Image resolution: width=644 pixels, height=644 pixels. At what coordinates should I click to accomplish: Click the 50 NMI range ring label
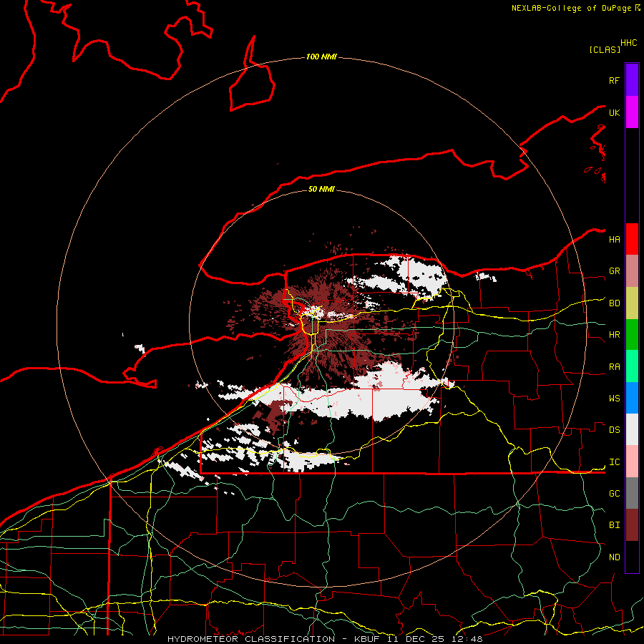point(321,189)
